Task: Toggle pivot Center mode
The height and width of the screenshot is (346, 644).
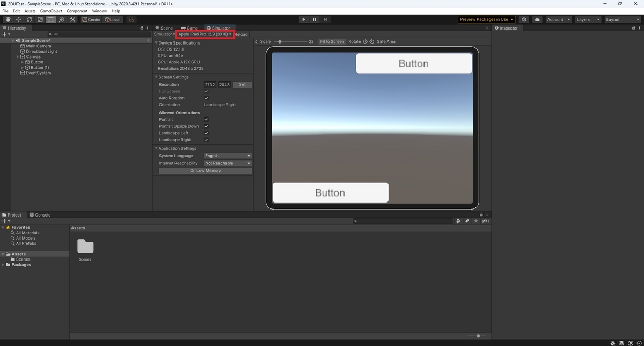Action: pyautogui.click(x=91, y=19)
